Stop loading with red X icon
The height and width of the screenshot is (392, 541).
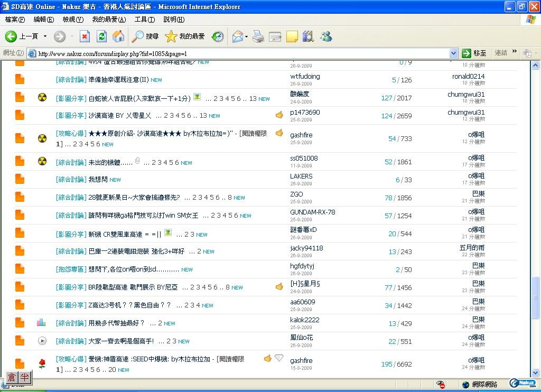[85, 36]
